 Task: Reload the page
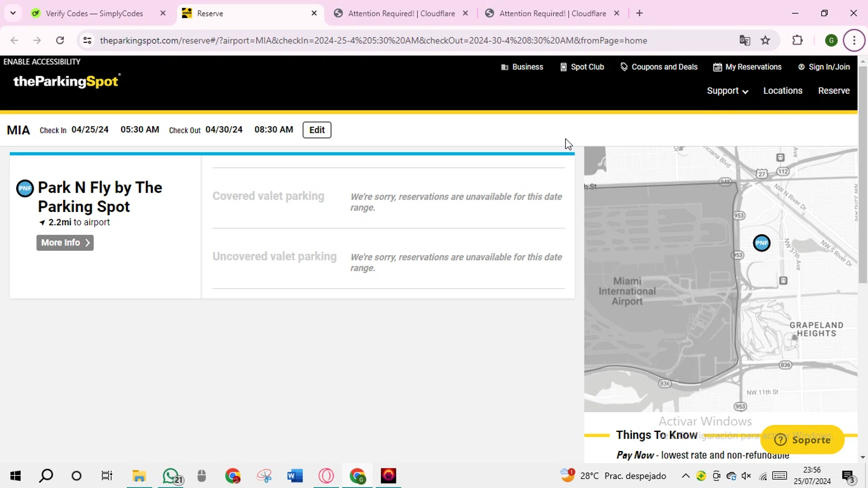click(x=60, y=41)
